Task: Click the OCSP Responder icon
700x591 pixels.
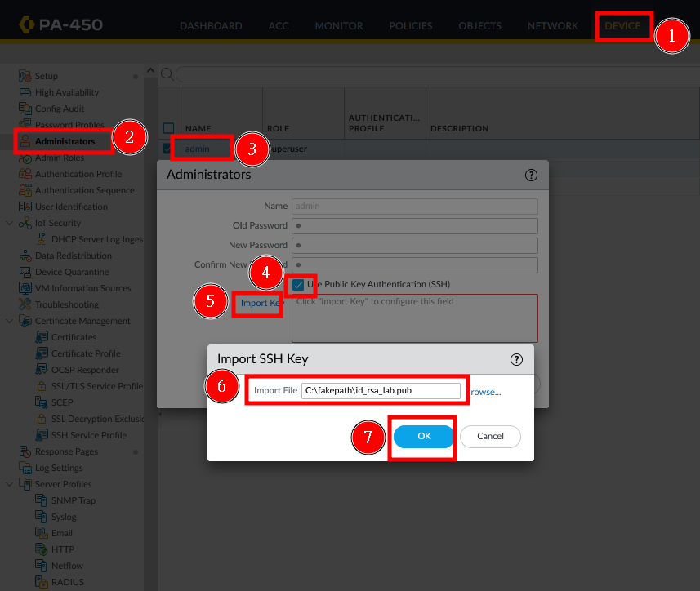Action: click(x=42, y=369)
